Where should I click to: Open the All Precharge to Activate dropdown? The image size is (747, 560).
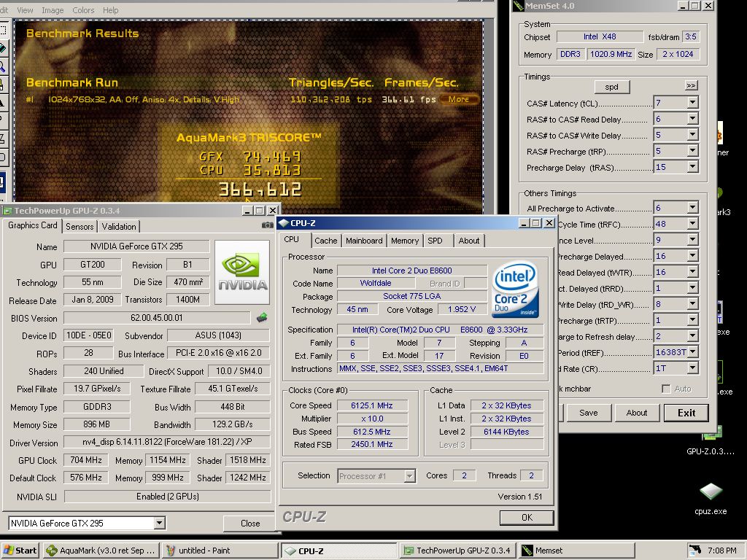pos(693,208)
